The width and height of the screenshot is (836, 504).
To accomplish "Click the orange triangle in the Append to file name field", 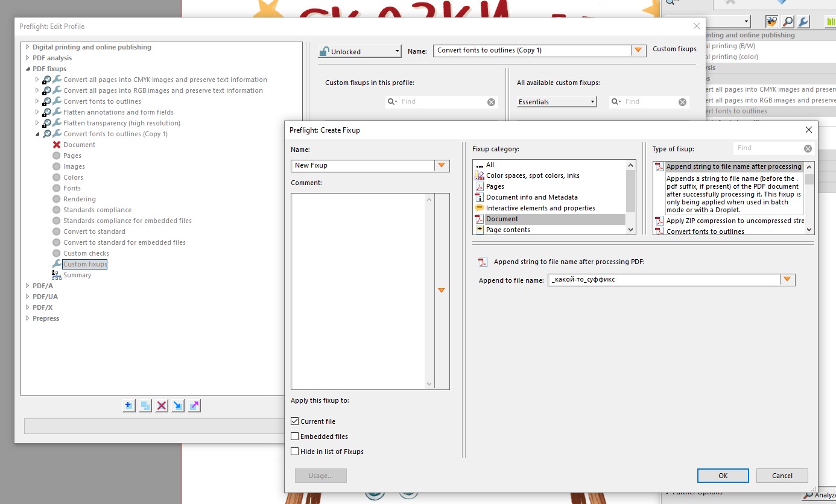I will [x=787, y=280].
